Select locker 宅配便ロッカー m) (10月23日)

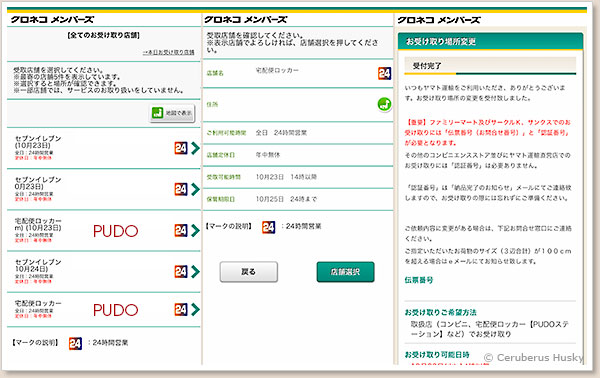[104, 230]
